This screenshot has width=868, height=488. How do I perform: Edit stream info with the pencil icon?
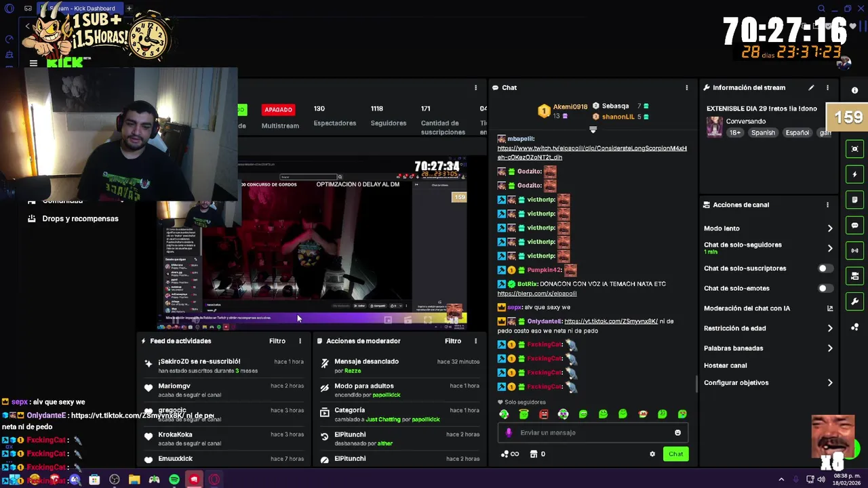(x=811, y=87)
